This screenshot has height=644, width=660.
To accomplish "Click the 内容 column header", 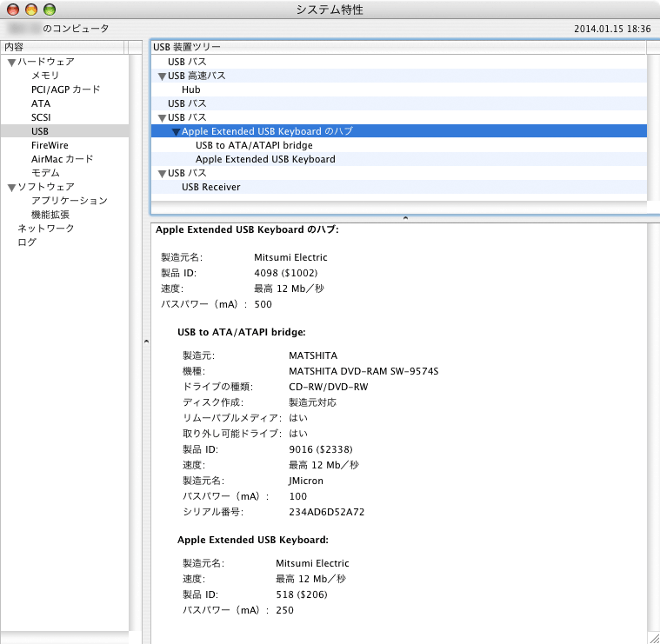I will (x=63, y=47).
